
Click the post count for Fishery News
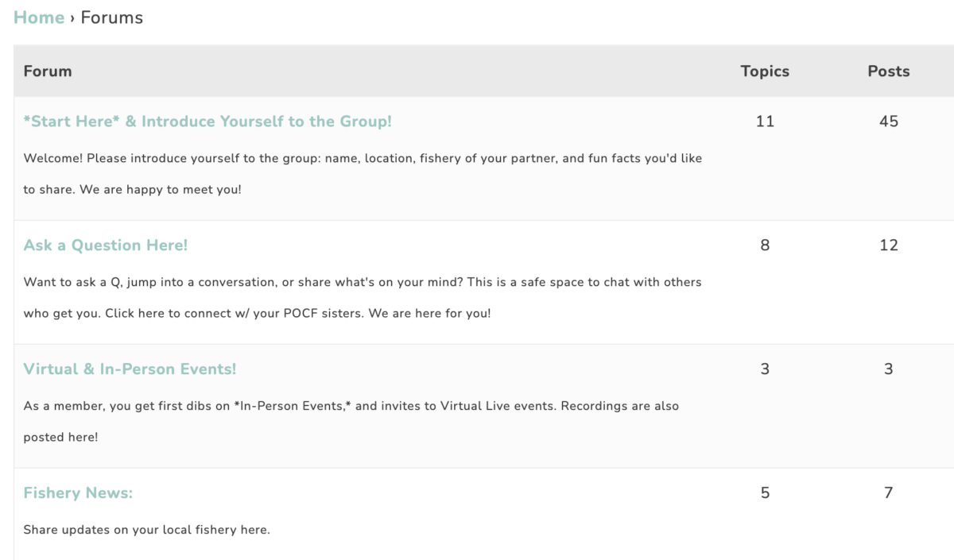[x=888, y=492]
